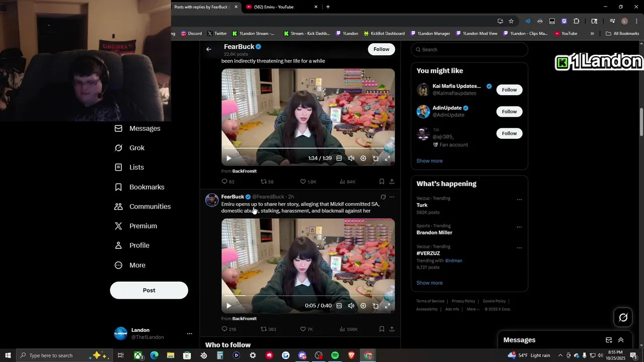This screenshot has height=362, width=644.
Task: Toggle captions on the second video
Action: pos(339,306)
